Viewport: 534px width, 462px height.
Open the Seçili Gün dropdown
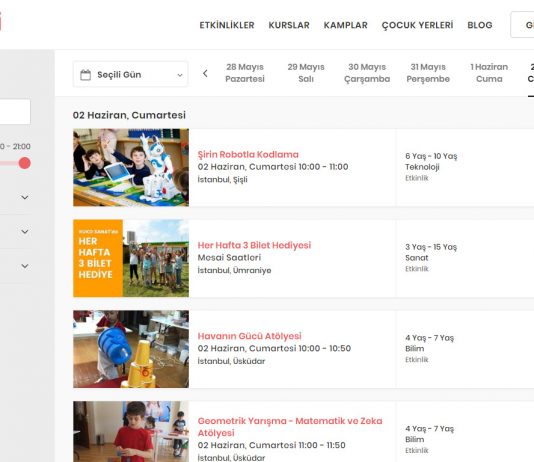coord(130,74)
